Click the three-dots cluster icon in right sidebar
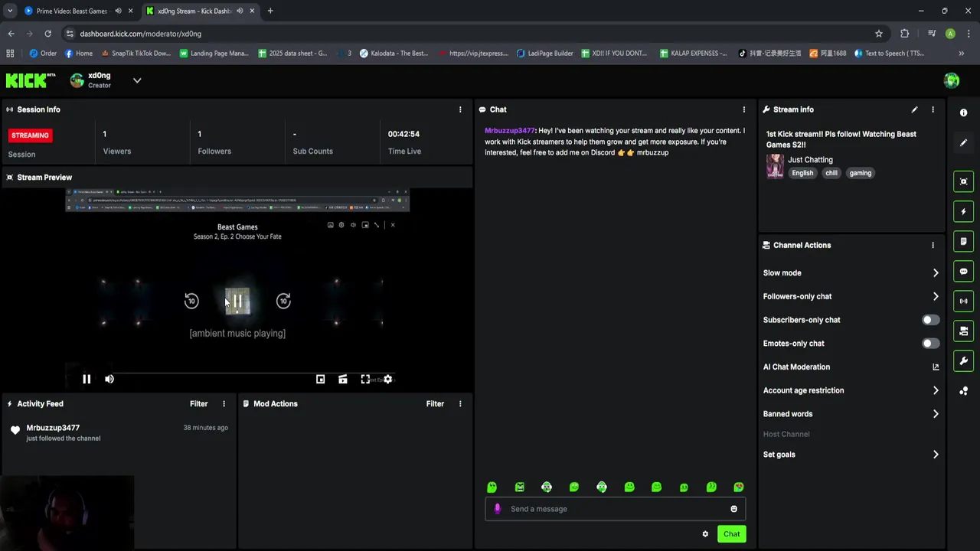The width and height of the screenshot is (980, 551). pyautogui.click(x=963, y=391)
